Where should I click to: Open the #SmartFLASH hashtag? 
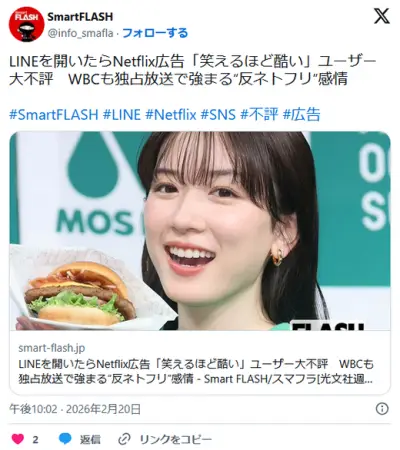(54, 115)
